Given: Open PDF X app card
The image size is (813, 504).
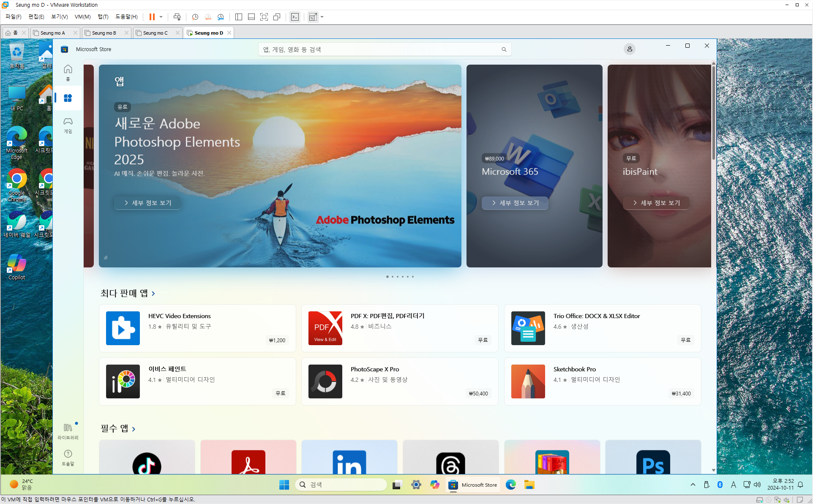Looking at the screenshot, I should 400,328.
